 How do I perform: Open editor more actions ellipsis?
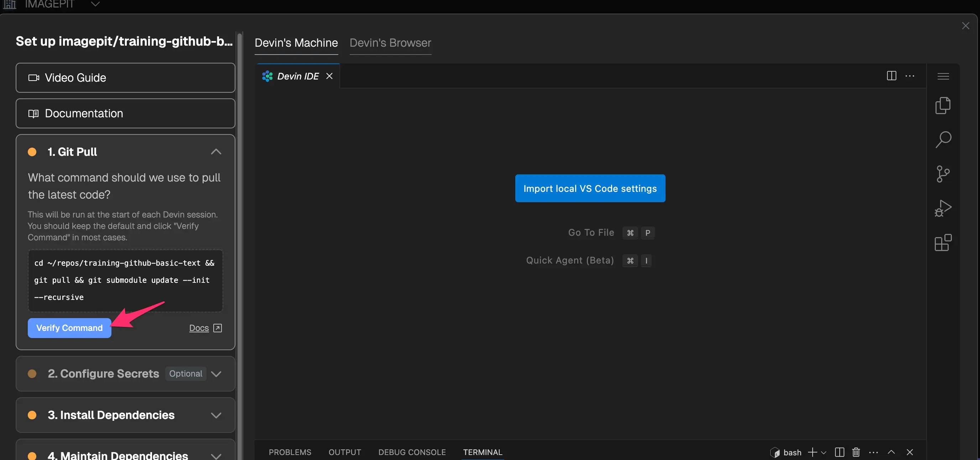coord(909,76)
